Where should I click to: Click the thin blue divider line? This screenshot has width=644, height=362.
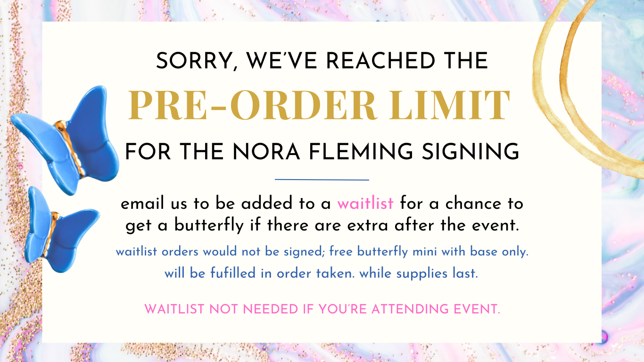(x=322, y=180)
